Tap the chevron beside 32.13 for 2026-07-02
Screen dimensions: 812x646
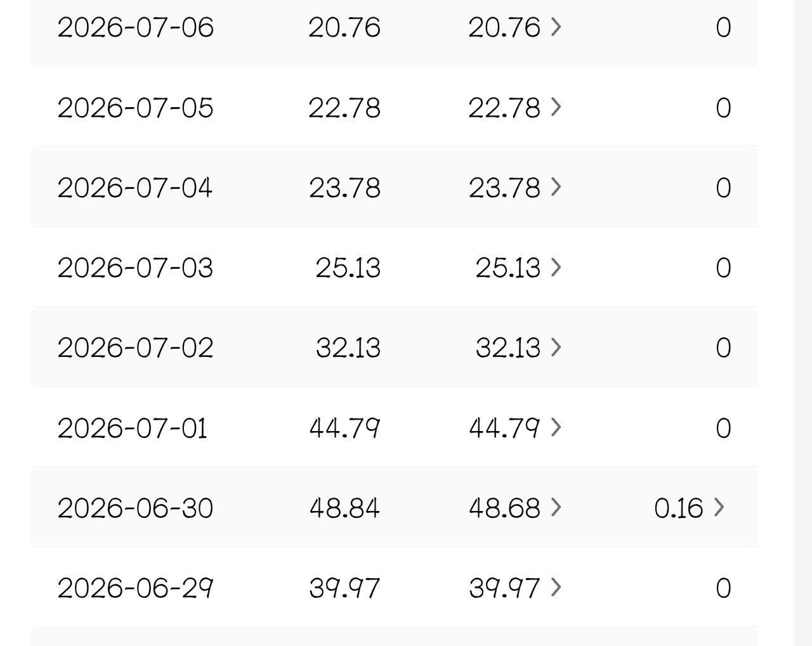556,347
